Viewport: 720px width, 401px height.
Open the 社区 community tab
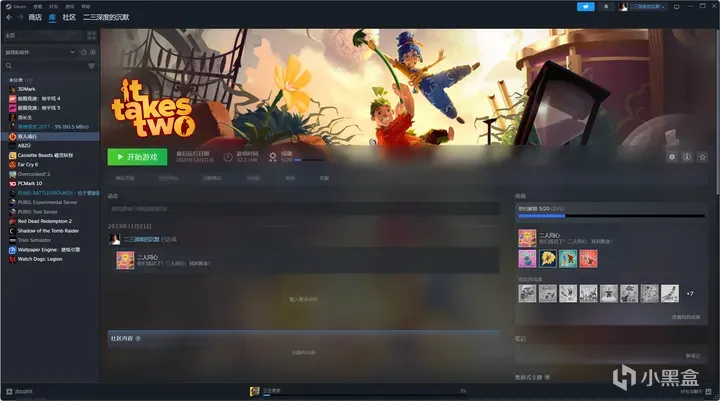click(x=69, y=17)
